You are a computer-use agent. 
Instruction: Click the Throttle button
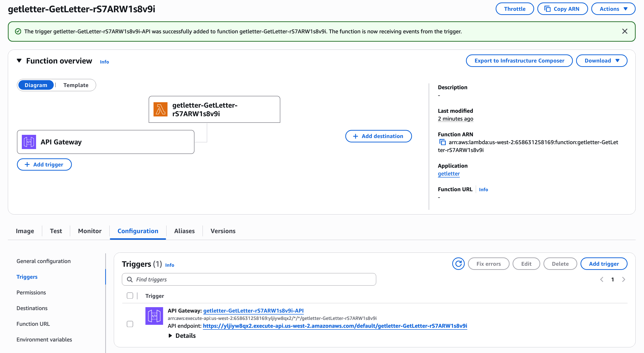[x=515, y=9]
